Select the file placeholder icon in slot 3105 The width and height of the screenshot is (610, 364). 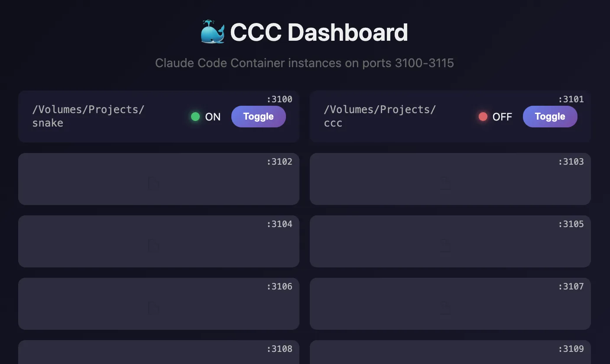pos(445,246)
